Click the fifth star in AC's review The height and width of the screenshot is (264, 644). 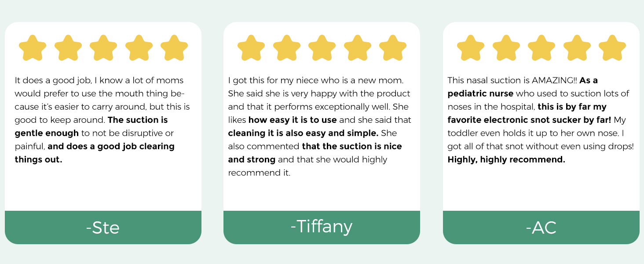coord(612,48)
